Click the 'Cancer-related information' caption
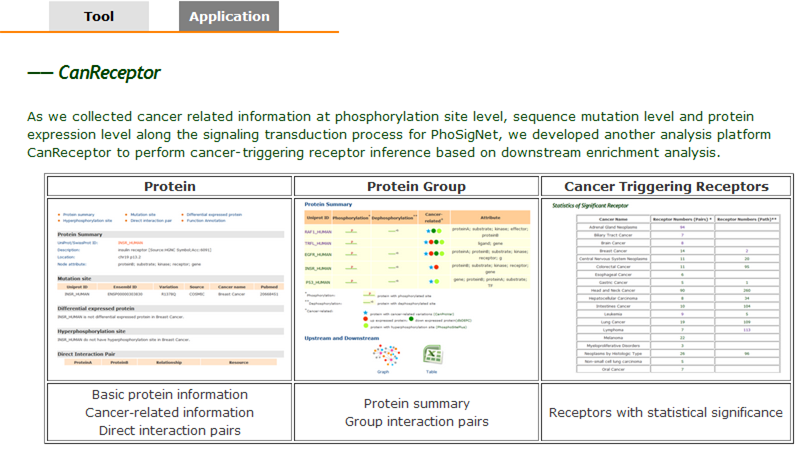 tap(169, 412)
